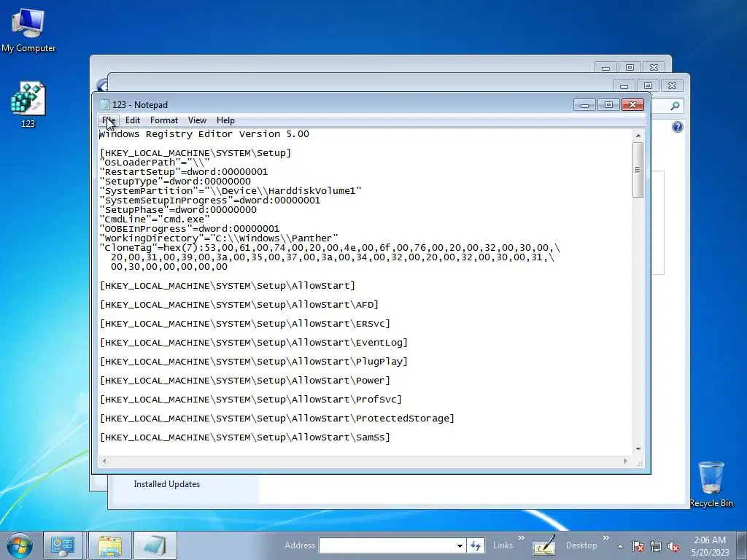Viewport: 747px width, 560px height.
Task: Click the muted volume tray icon
Action: (673, 546)
